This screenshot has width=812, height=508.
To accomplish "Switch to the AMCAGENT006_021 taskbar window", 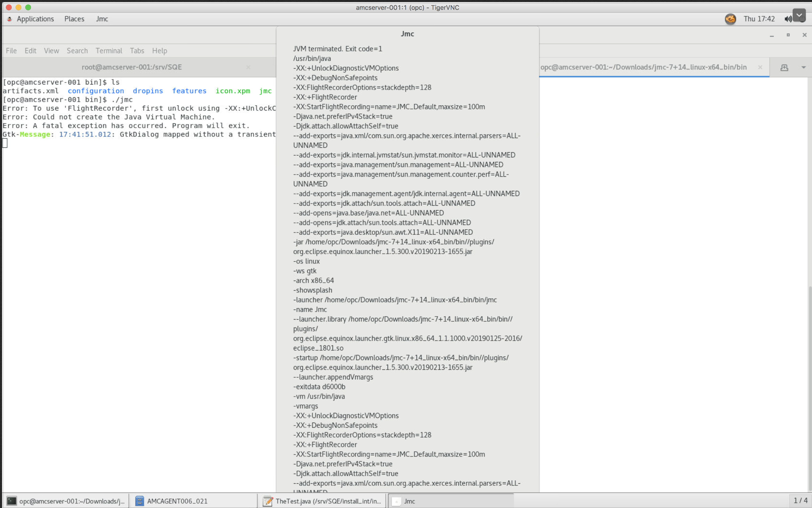I will [177, 501].
